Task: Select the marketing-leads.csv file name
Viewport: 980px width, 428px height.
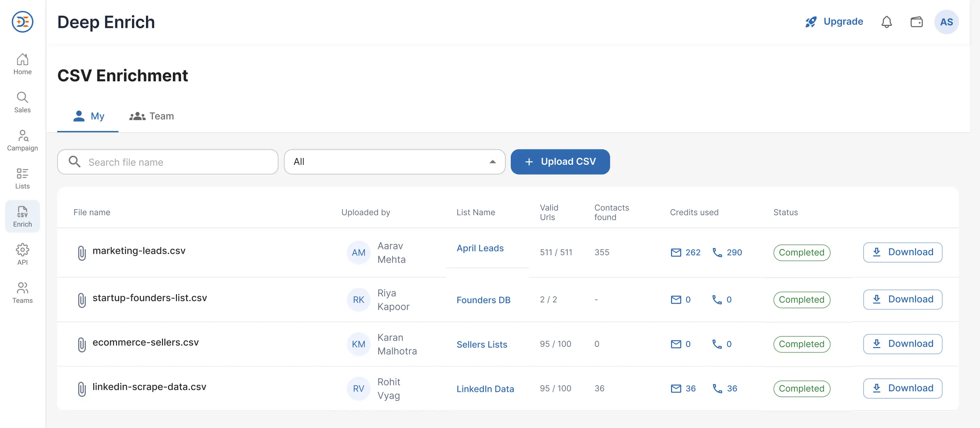Action: click(x=139, y=251)
